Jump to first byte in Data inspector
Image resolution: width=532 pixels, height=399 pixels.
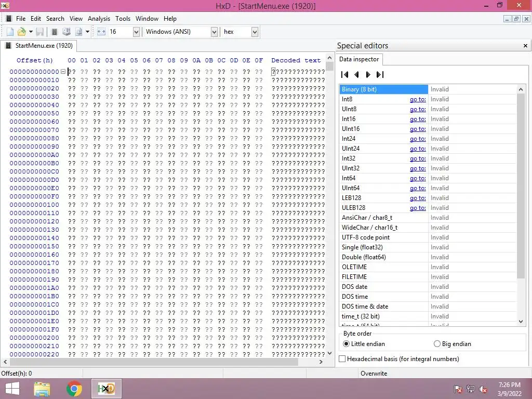(345, 74)
